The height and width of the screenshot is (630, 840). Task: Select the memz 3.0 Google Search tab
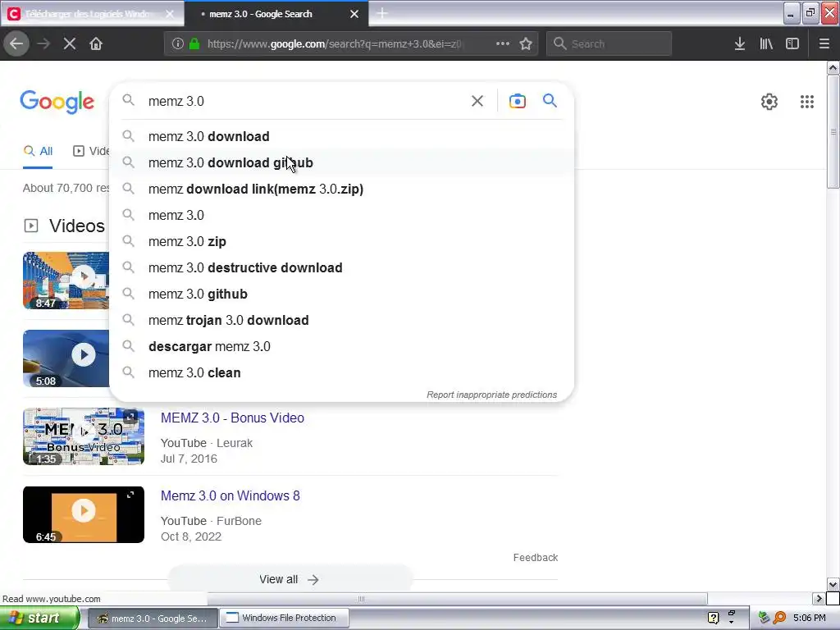pyautogui.click(x=276, y=14)
